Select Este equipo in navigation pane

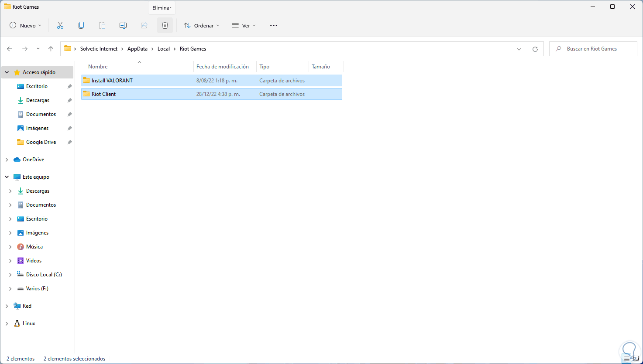(36, 177)
